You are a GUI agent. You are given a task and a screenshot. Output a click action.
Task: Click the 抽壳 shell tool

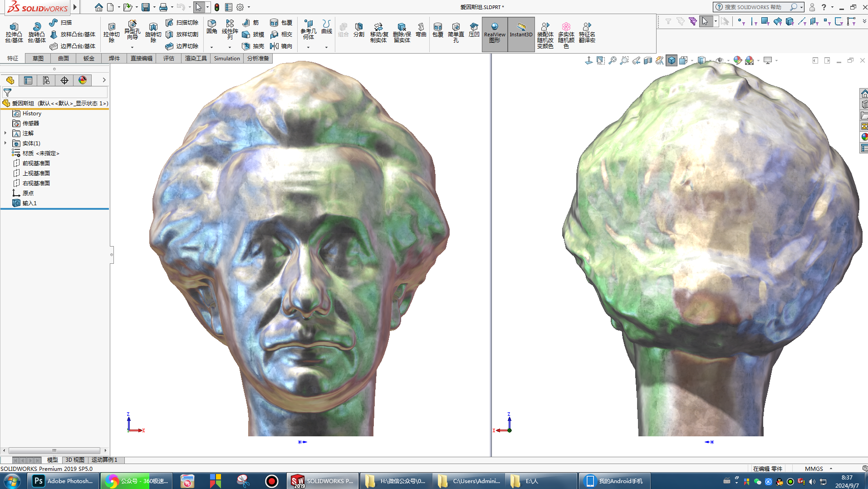[x=253, y=46]
